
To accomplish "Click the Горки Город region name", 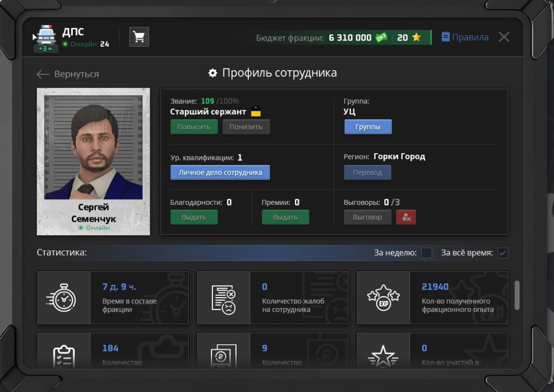I will 399,156.
